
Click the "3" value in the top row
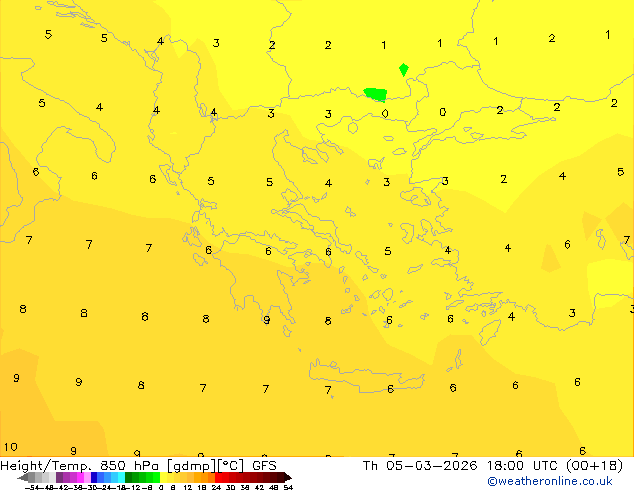[x=216, y=43]
